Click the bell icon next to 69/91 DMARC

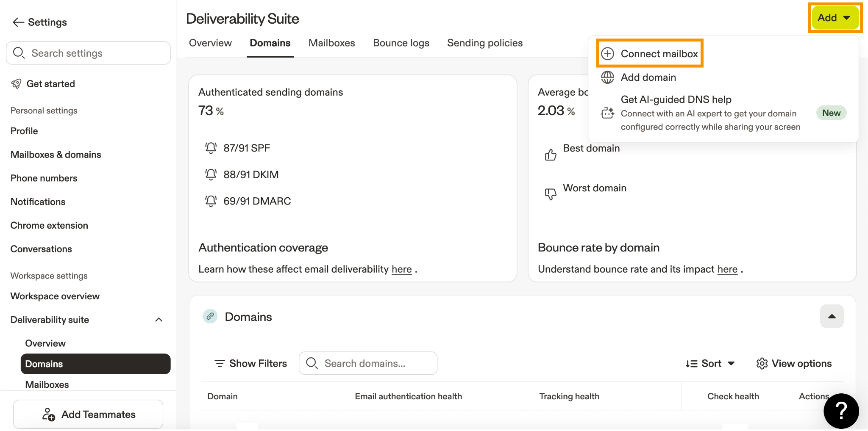[211, 201]
